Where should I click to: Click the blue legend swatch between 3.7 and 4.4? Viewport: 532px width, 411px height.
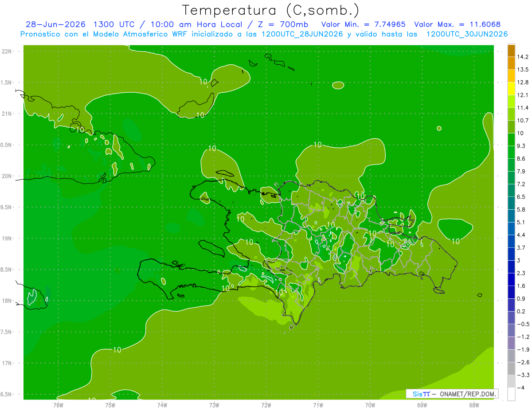511,241
